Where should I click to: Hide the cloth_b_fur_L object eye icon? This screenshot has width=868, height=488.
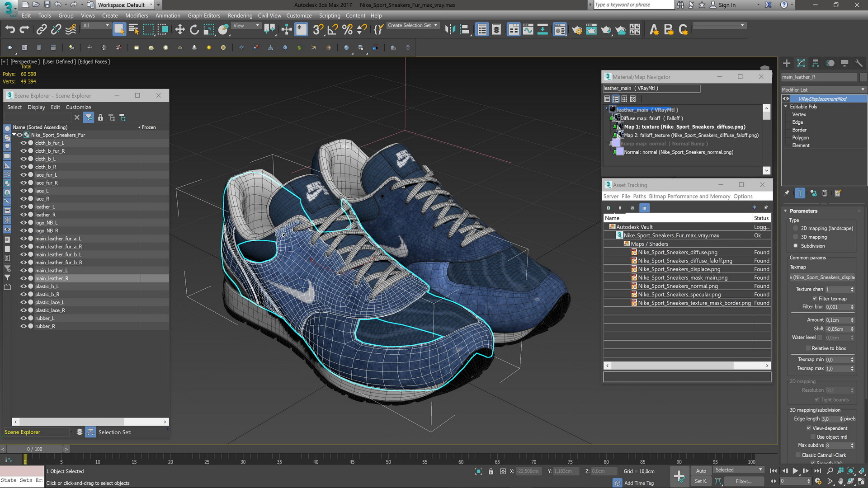[x=24, y=143]
